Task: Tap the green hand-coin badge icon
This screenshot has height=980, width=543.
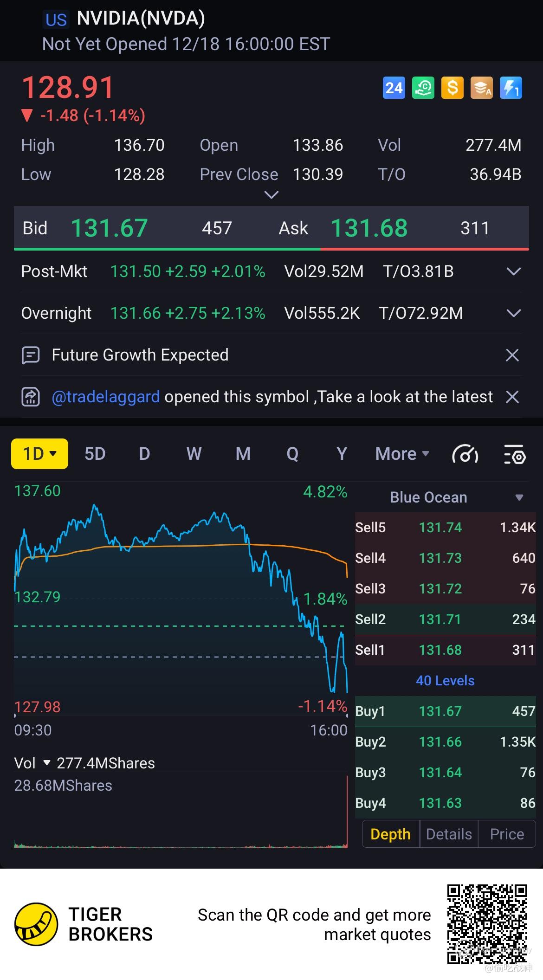Action: coord(423,88)
